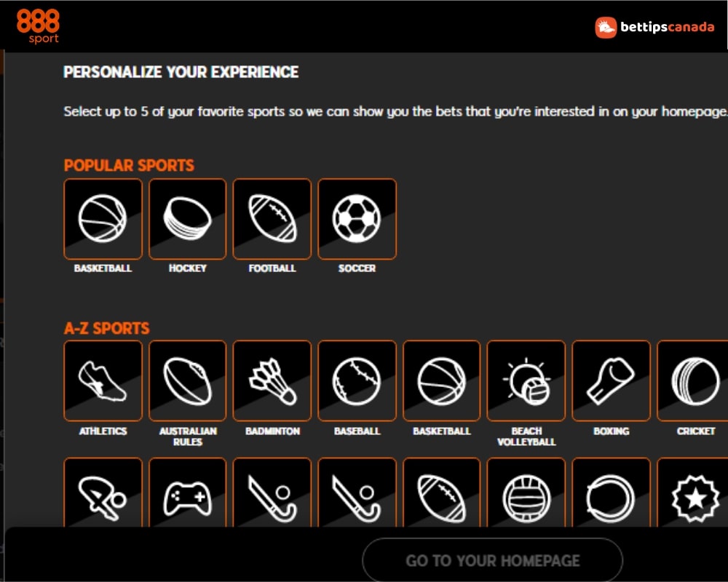Select the Athletics shoe tile
This screenshot has height=582, width=728.
pyautogui.click(x=103, y=380)
